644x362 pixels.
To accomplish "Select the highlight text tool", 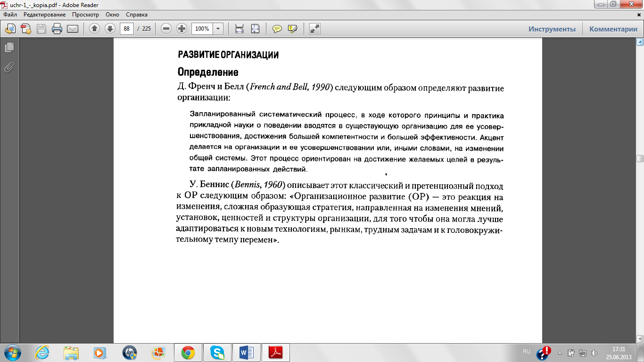I will (292, 29).
